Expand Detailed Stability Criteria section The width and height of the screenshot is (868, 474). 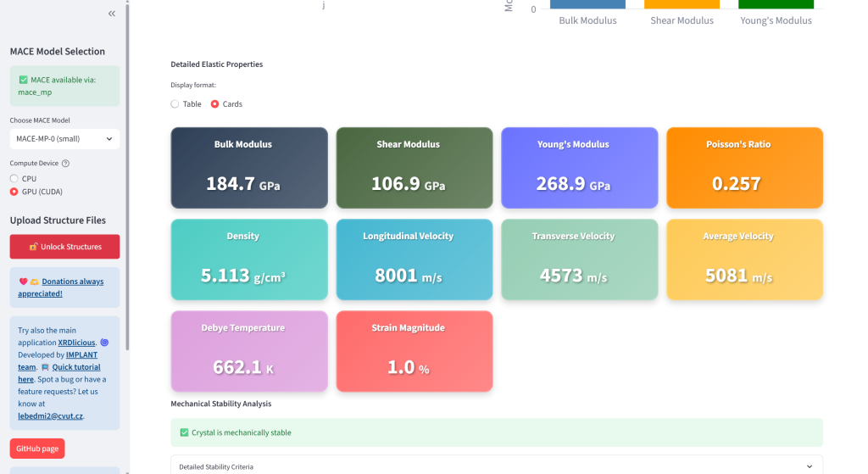click(x=496, y=466)
